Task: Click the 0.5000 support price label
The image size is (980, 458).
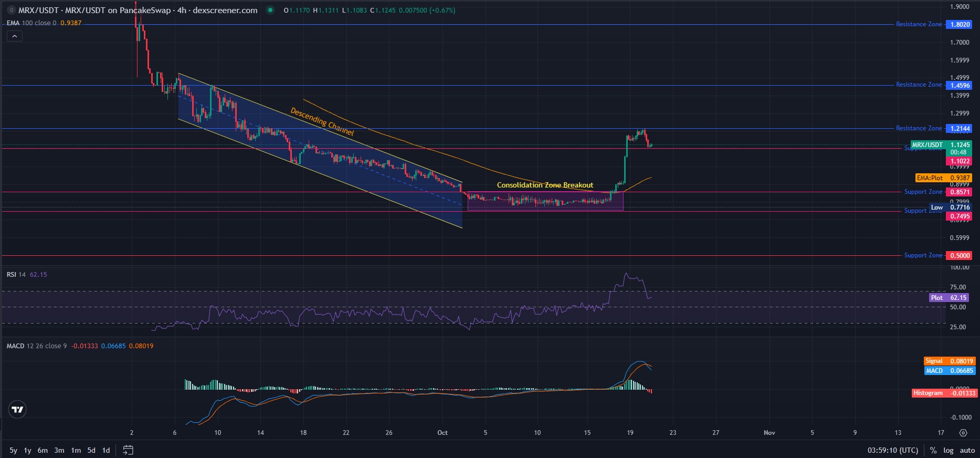Action: tap(960, 256)
